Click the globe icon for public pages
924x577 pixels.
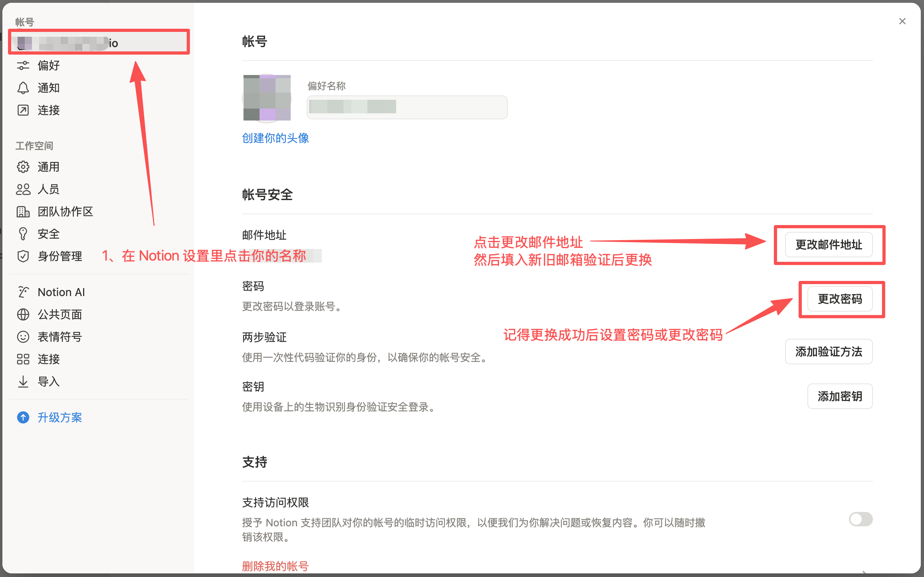point(23,314)
